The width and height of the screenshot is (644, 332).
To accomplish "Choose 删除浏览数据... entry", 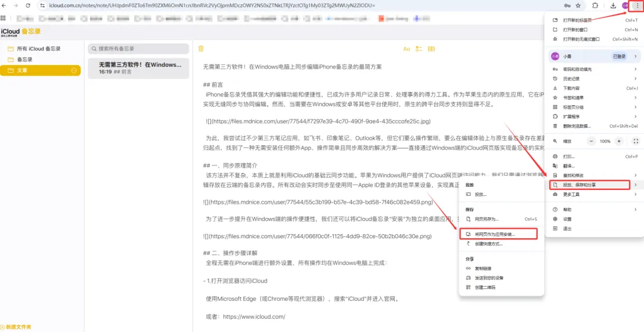I will 595,126.
